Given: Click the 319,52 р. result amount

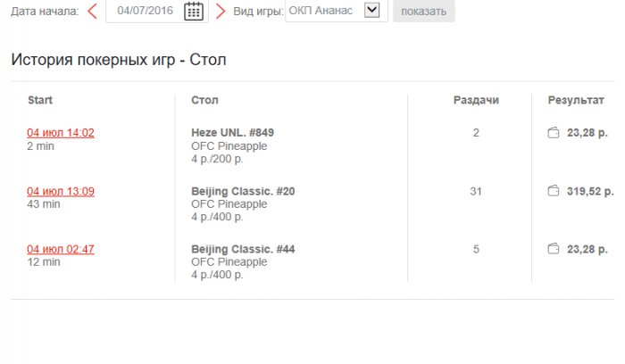Looking at the screenshot, I should [589, 191].
